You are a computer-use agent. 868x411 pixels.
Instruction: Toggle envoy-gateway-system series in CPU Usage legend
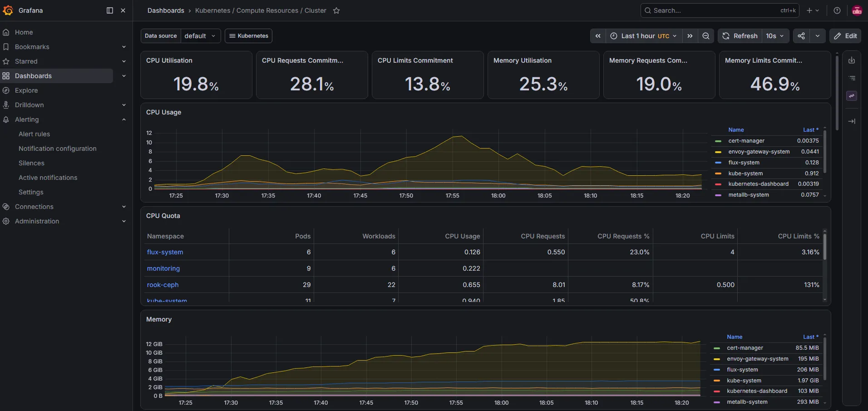pos(759,152)
